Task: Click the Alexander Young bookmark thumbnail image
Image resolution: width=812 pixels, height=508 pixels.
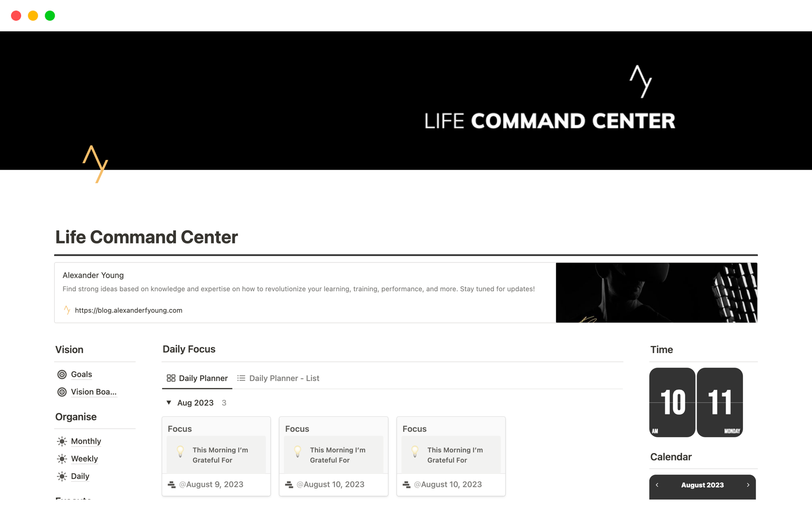Action: pyautogui.click(x=656, y=293)
